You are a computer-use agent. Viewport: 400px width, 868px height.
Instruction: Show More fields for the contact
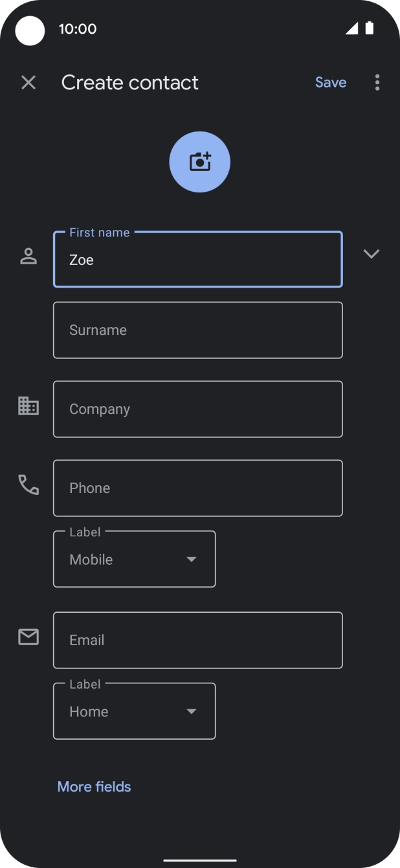click(x=93, y=786)
